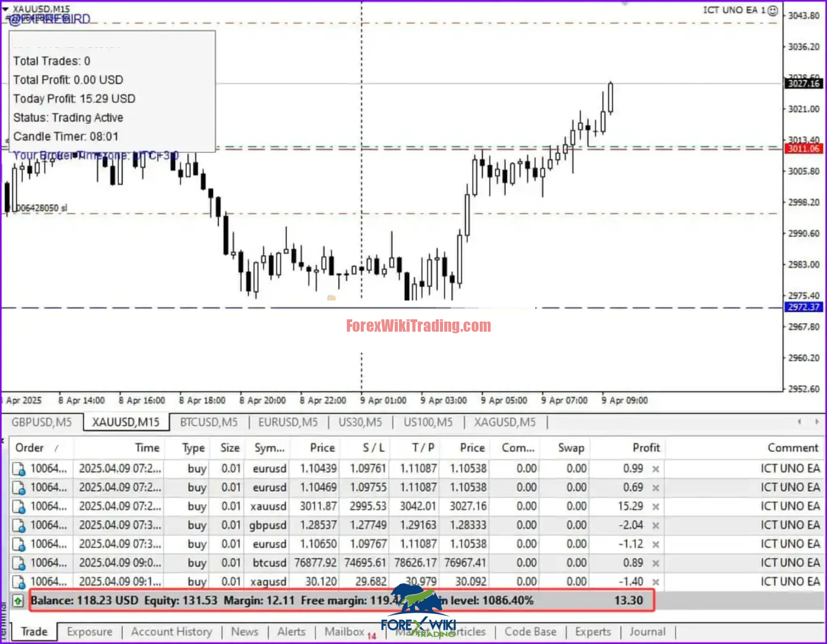
Task: Sort orders by the Profit column header
Action: 627,448
